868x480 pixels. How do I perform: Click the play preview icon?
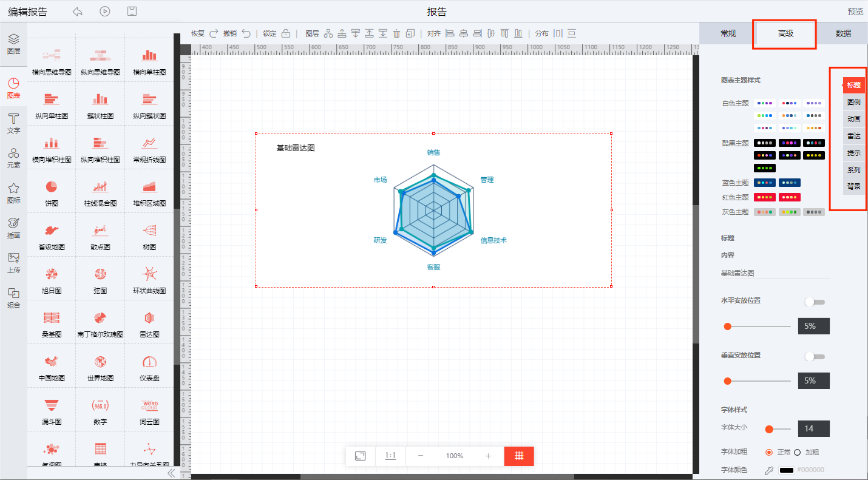tap(104, 12)
